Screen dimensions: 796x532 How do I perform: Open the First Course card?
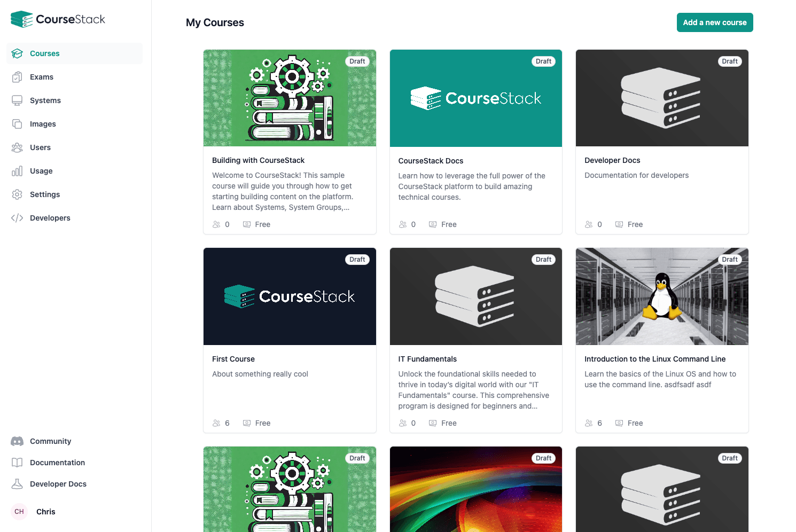233,359
